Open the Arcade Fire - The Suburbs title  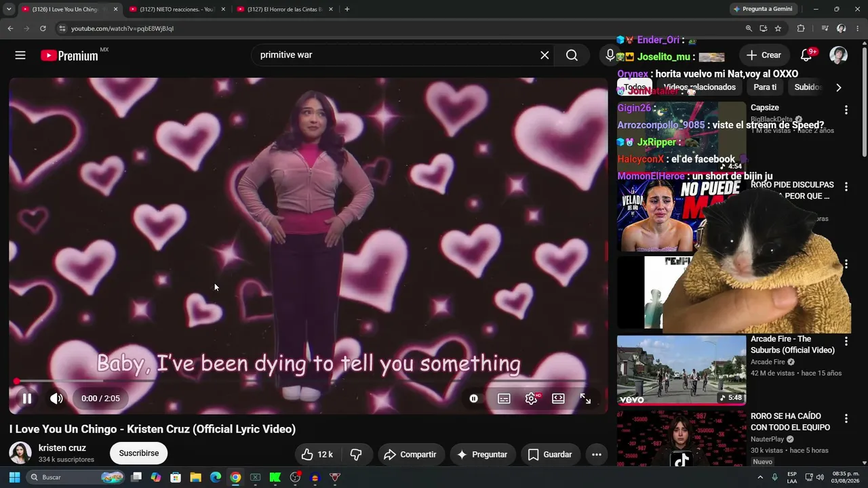coord(793,344)
